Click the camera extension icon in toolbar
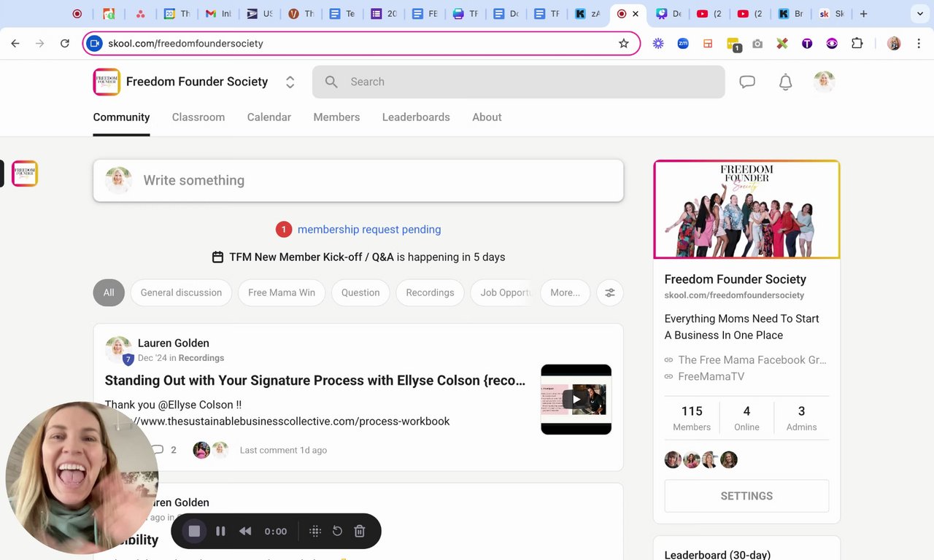The height and width of the screenshot is (560, 934). click(x=757, y=44)
